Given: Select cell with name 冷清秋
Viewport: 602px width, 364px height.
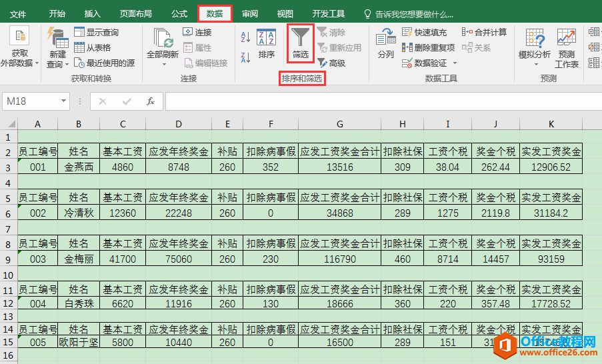Looking at the screenshot, I should coord(79,213).
